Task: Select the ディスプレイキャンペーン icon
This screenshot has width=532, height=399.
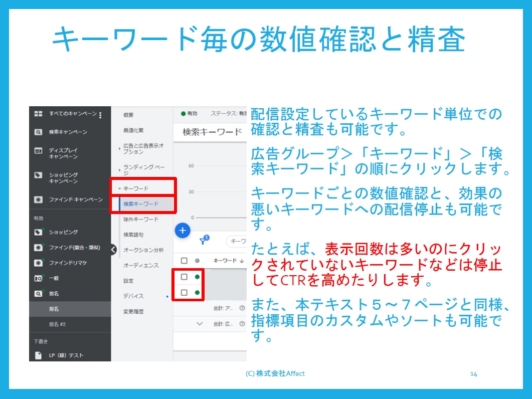Action: click(38, 150)
